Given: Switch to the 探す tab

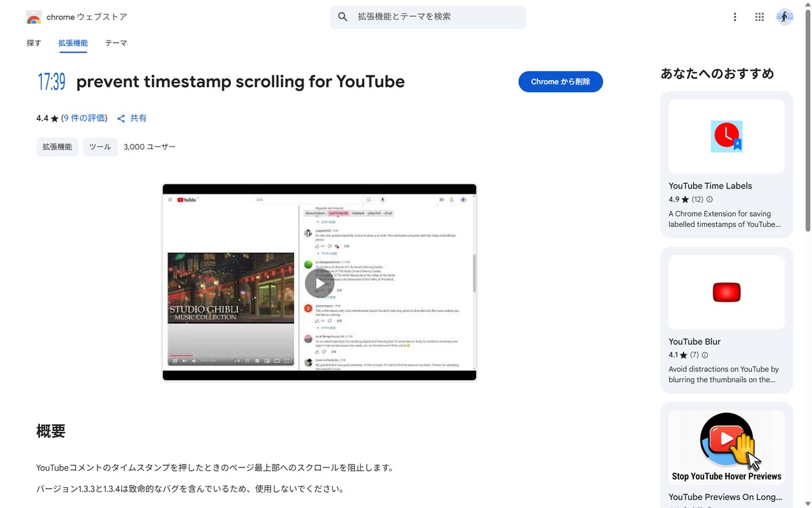Looking at the screenshot, I should point(34,43).
